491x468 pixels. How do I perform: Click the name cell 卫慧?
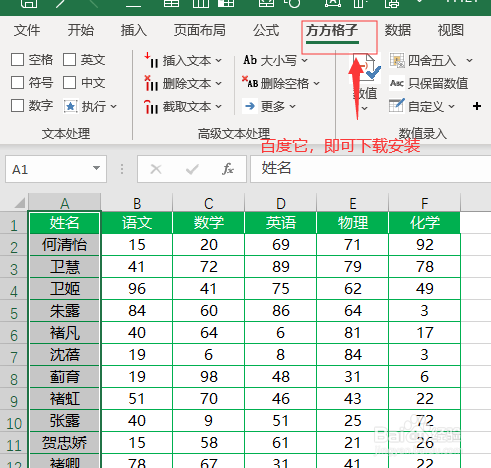pyautogui.click(x=64, y=267)
